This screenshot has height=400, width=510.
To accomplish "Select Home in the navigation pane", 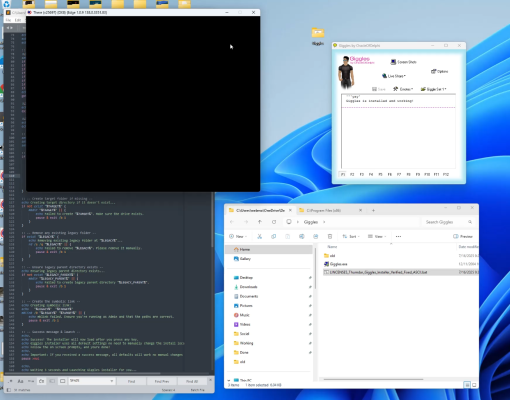I will [x=269, y=249].
